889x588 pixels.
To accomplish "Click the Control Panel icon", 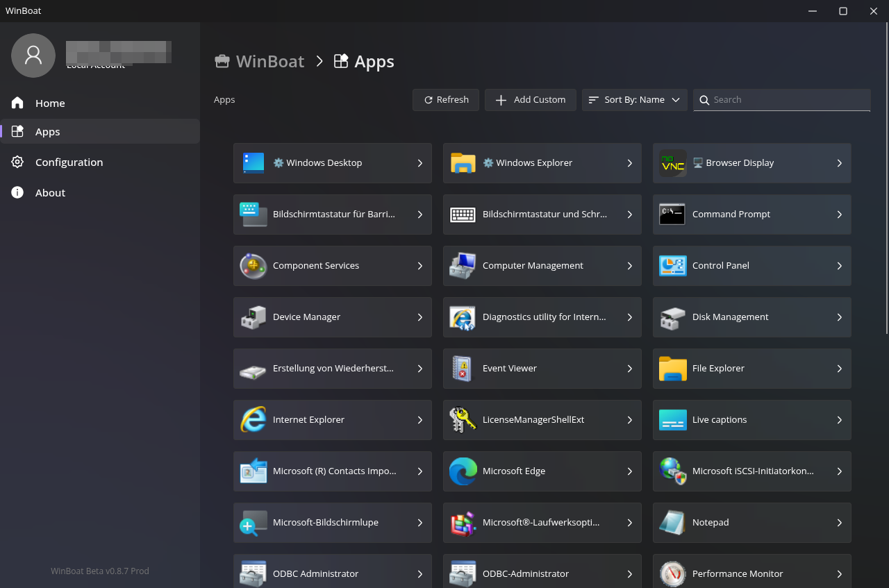I will pos(672,266).
